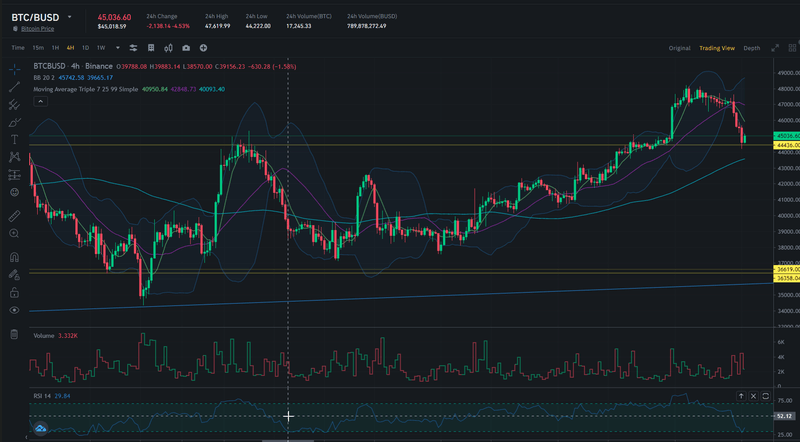Click the 36619 yellow price line label
This screenshot has height=442, width=800.
point(787,269)
